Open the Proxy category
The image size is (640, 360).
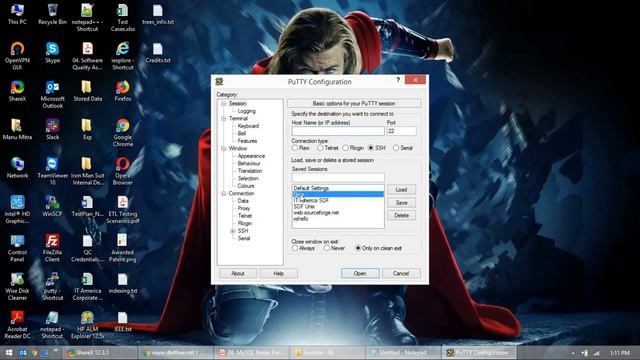point(244,208)
